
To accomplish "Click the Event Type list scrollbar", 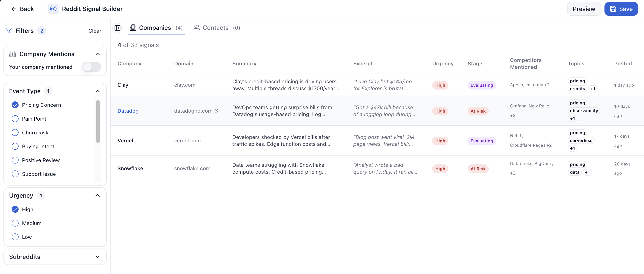I will 98,121.
